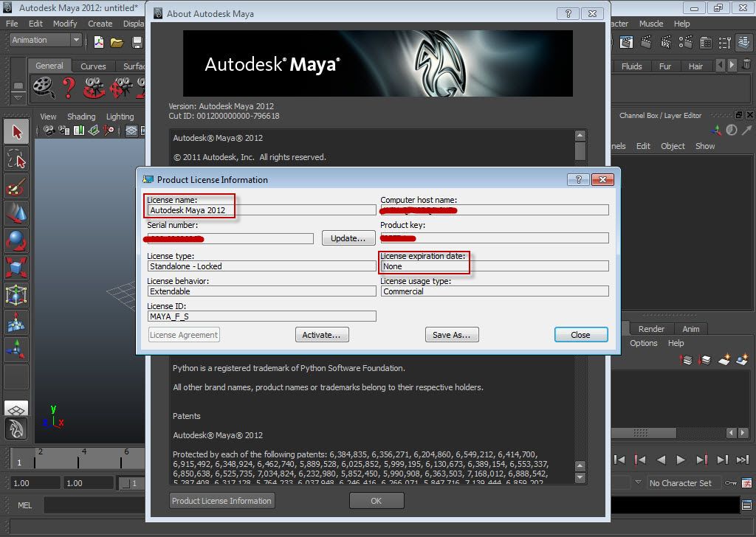Open the File menu

(12, 23)
